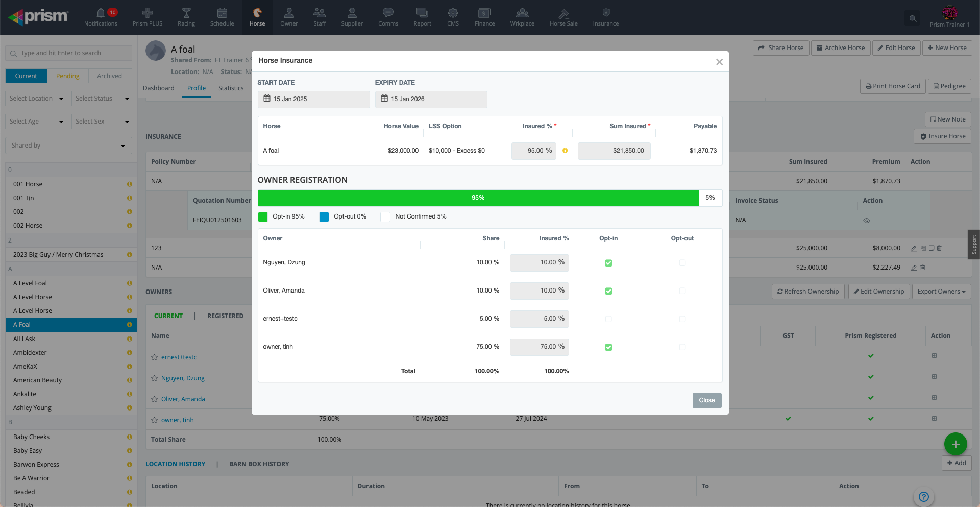
Task: Click the Close button in insurance dialog
Action: pyautogui.click(x=706, y=400)
